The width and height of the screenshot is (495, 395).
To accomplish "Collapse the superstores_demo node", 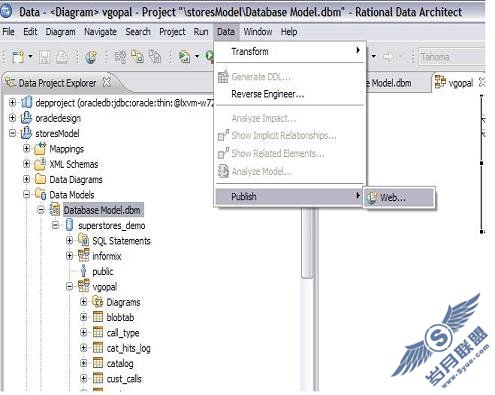I will 55,225.
